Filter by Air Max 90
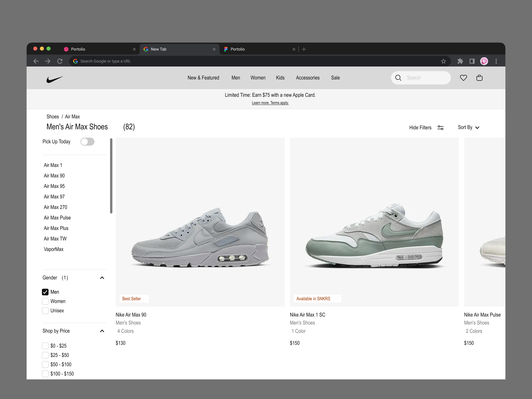Image resolution: width=532 pixels, height=399 pixels. [54, 176]
